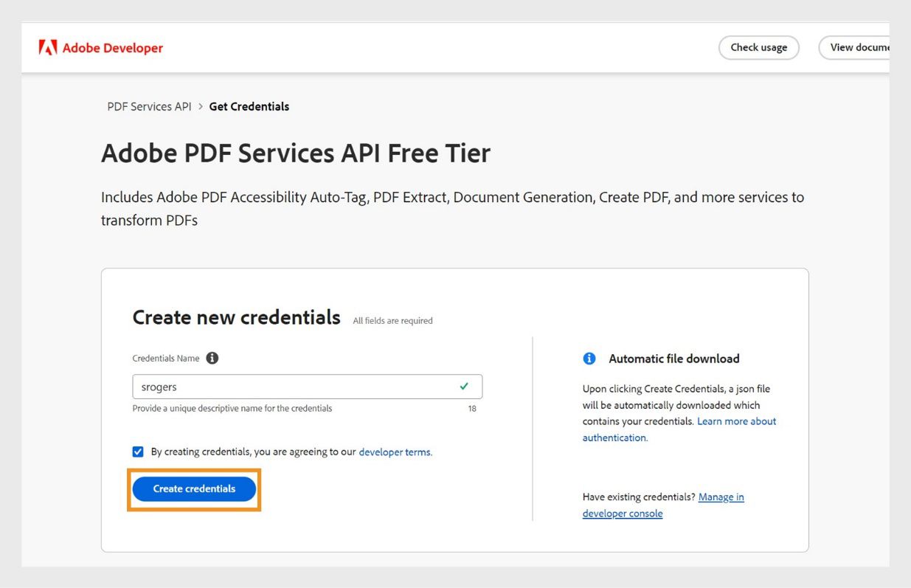
Task: Click the All fields are required label
Action: [392, 320]
